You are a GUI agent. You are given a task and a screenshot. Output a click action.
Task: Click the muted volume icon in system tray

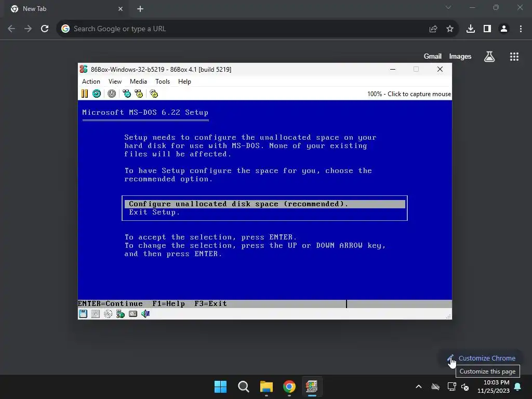465,387
